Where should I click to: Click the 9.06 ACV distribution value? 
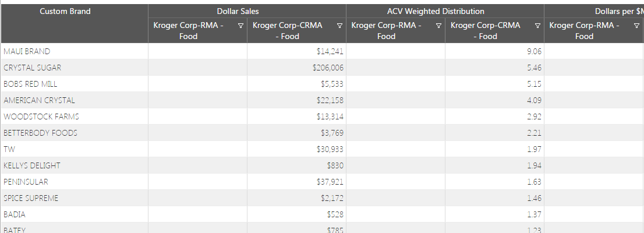(x=534, y=51)
